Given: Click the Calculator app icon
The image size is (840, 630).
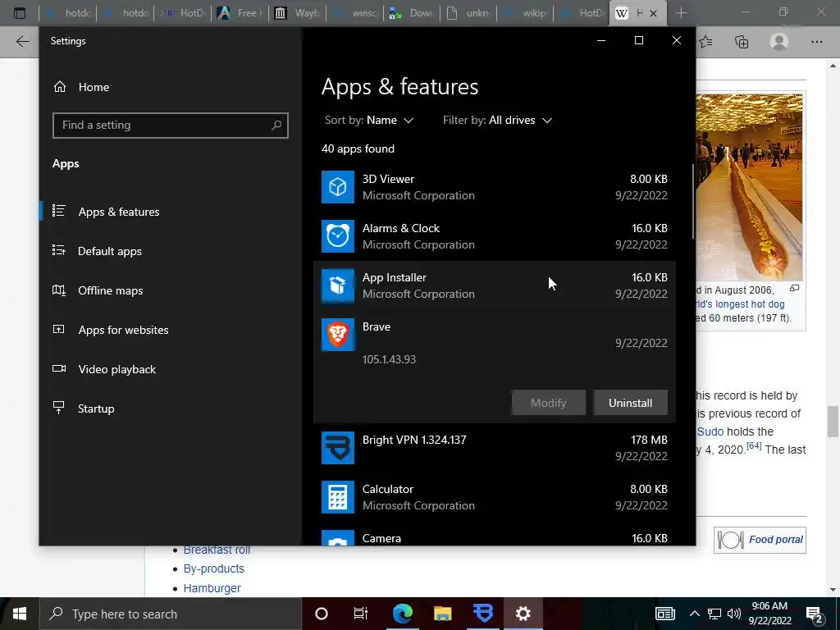Looking at the screenshot, I should point(337,497).
